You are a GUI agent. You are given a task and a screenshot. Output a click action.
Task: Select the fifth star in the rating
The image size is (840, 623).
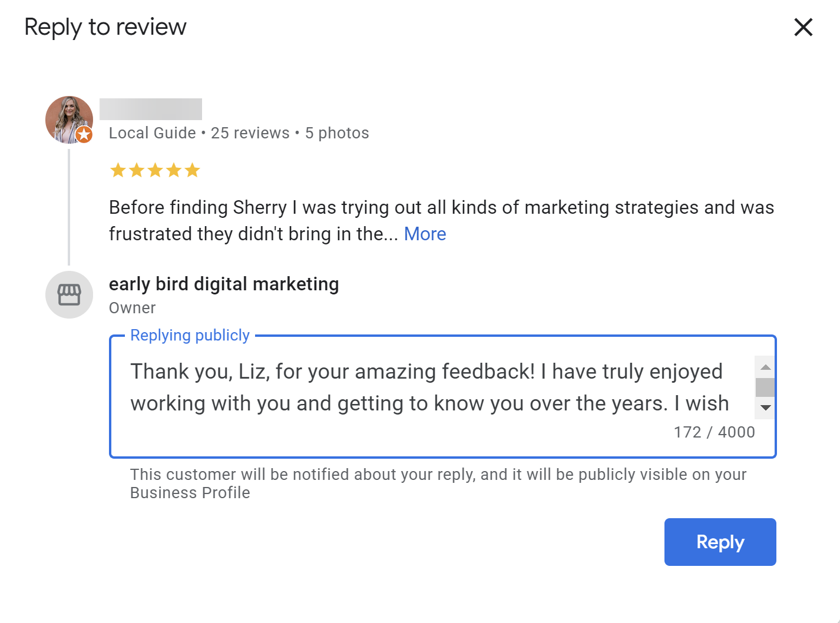193,170
